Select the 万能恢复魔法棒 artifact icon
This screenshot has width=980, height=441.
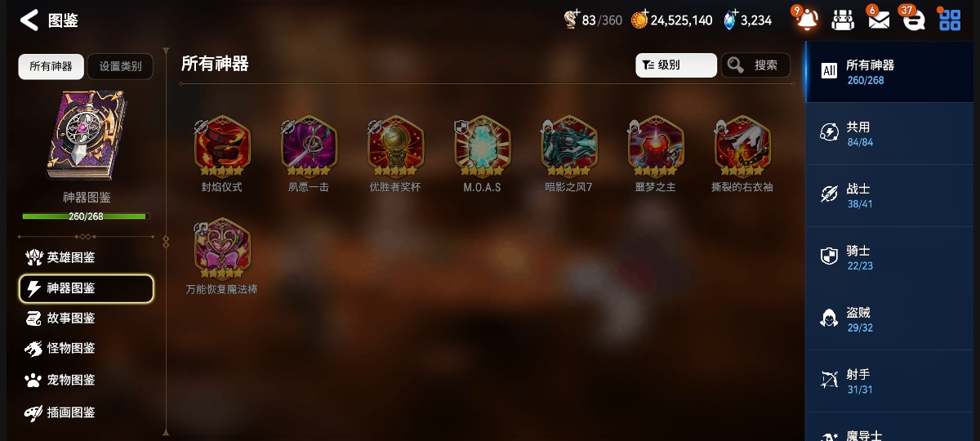pos(222,248)
